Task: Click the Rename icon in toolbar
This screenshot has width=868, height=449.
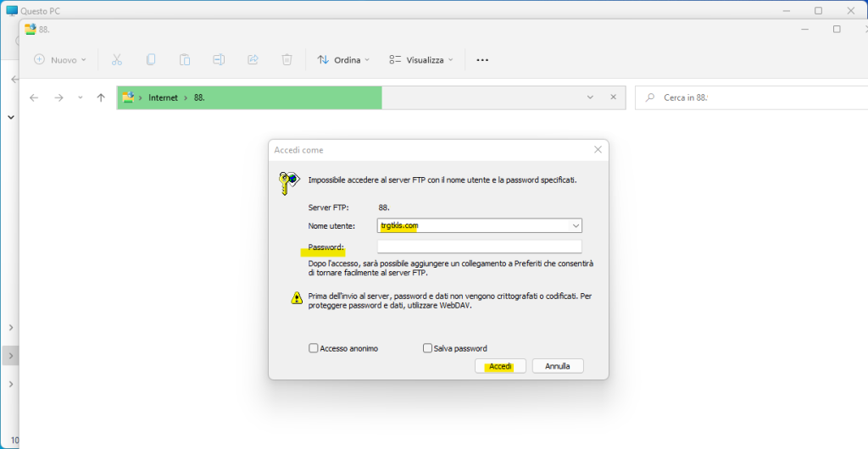Action: (x=219, y=60)
